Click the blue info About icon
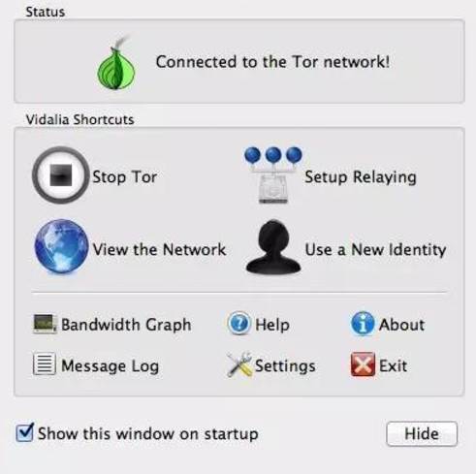This screenshot has width=476, height=474. coord(363,324)
